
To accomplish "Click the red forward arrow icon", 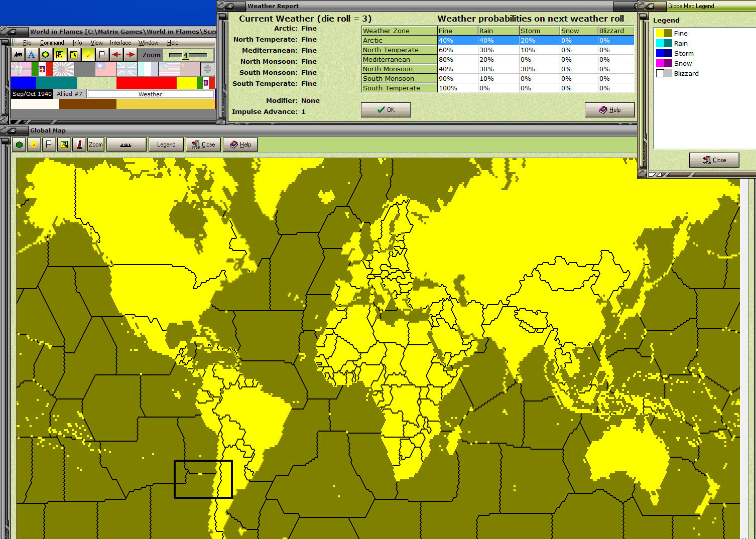I will (131, 55).
